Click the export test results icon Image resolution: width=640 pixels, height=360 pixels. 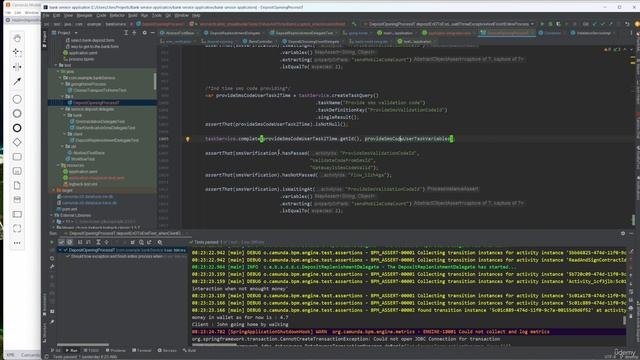[149, 242]
